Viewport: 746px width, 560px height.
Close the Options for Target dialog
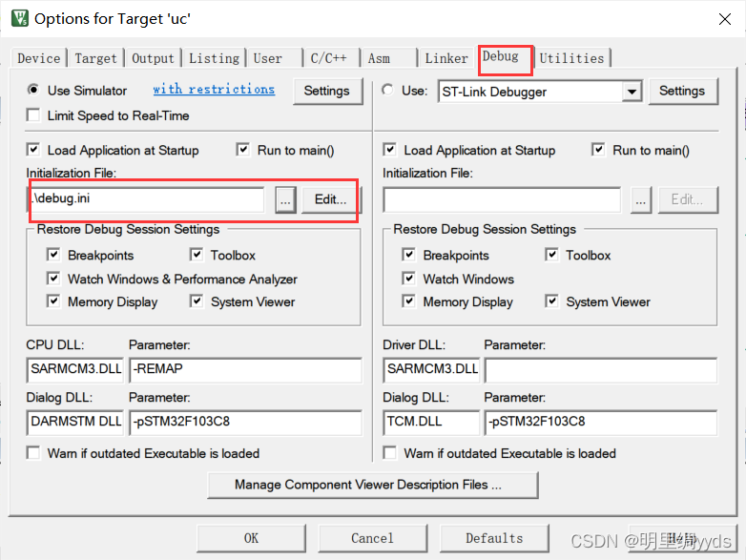[x=725, y=19]
